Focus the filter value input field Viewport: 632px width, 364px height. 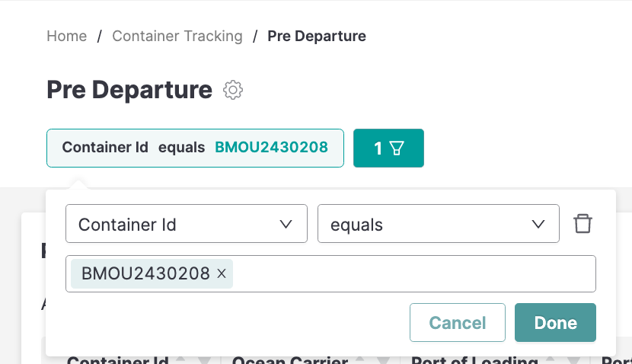411,274
